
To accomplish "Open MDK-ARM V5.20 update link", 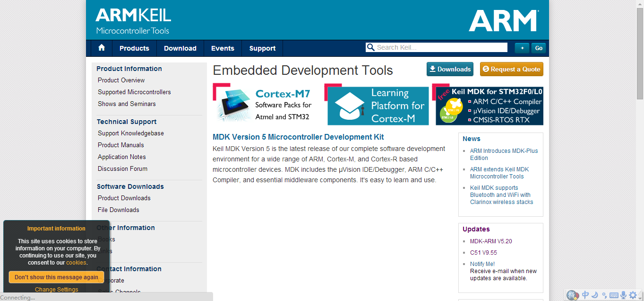I will [x=491, y=241].
